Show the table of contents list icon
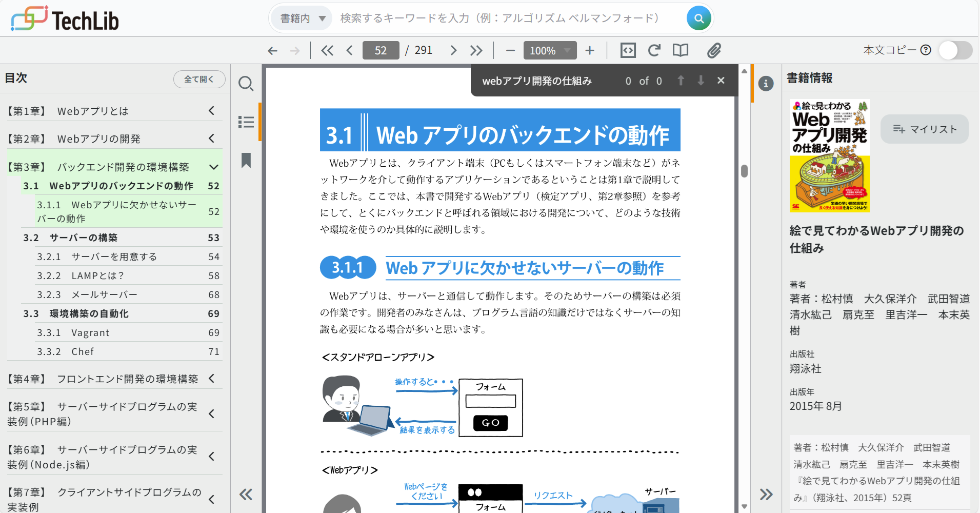980x513 pixels. [x=246, y=122]
